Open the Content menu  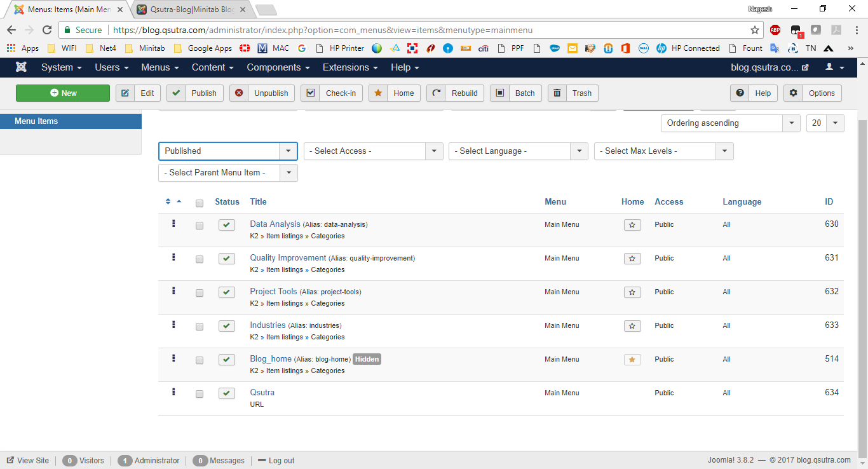pyautogui.click(x=213, y=67)
